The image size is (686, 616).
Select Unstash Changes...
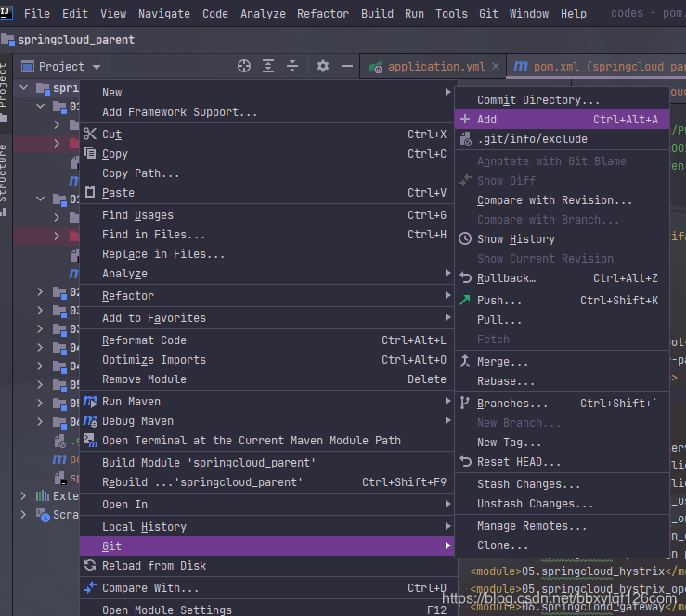tap(562, 503)
